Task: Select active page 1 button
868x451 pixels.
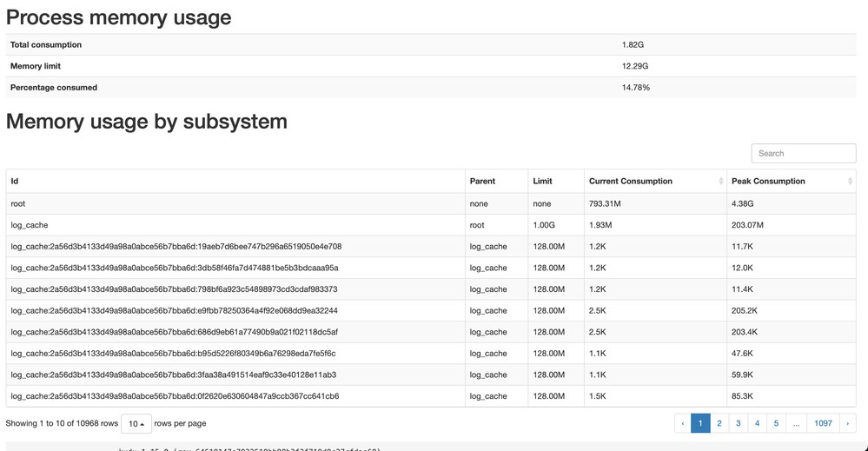Action: [x=700, y=423]
